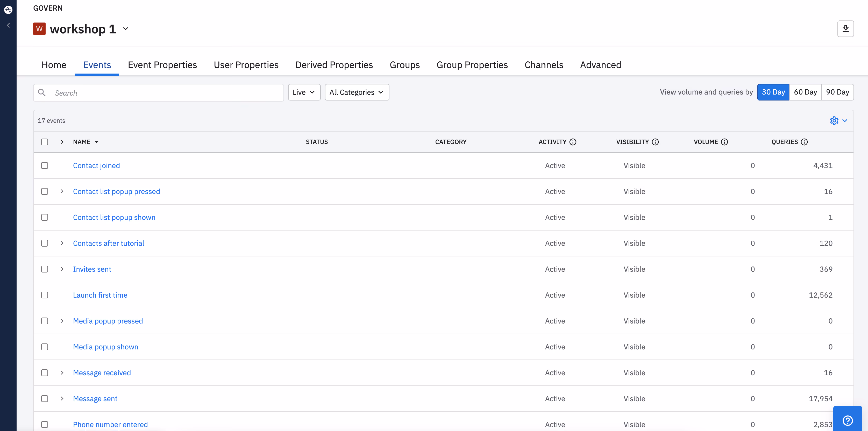Open table settings gear icon
Viewport: 868px width, 431px height.
(834, 120)
